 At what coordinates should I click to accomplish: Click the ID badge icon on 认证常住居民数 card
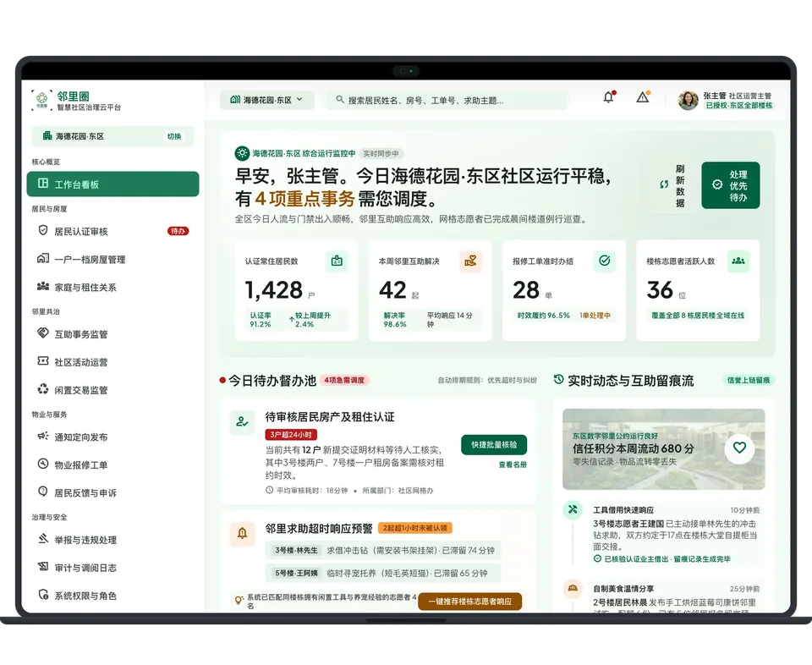[x=337, y=261]
